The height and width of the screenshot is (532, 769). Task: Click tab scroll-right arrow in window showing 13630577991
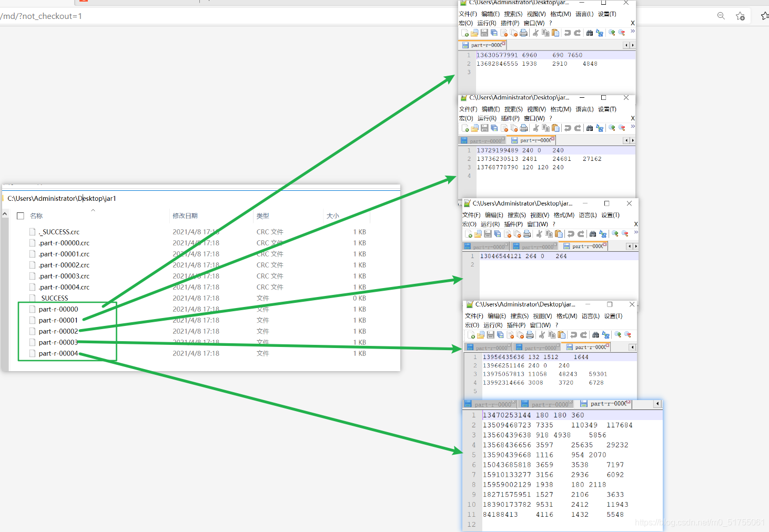(632, 45)
